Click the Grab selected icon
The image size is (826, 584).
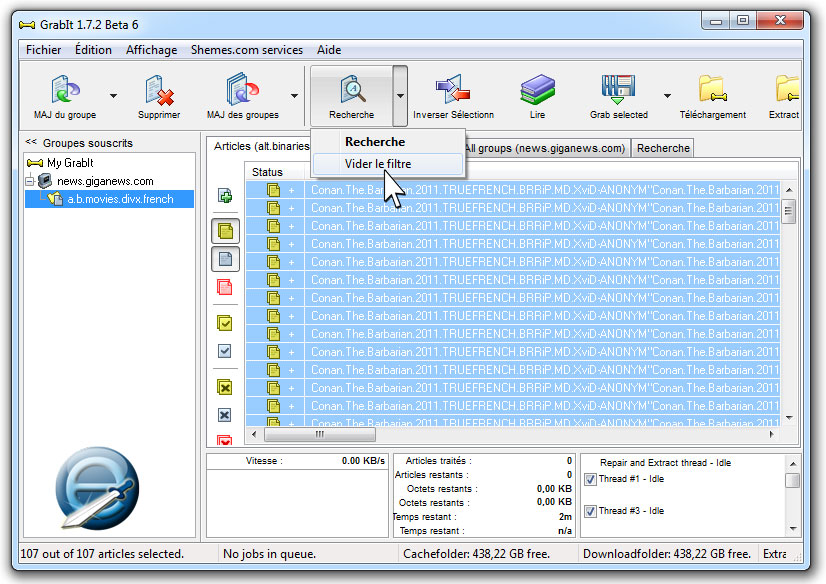point(618,88)
